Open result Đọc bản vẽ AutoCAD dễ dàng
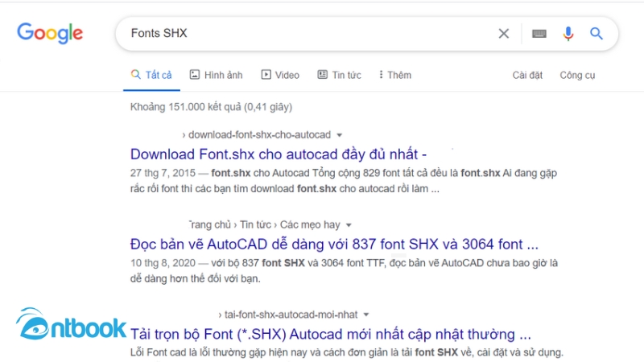The image size is (644, 362). [334, 245]
